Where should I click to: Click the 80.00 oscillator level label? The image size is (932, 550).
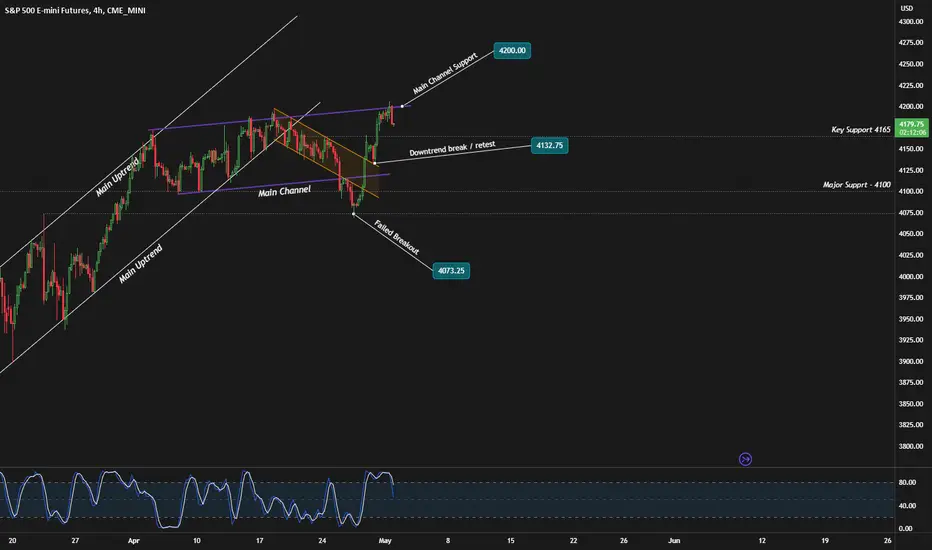(x=906, y=482)
